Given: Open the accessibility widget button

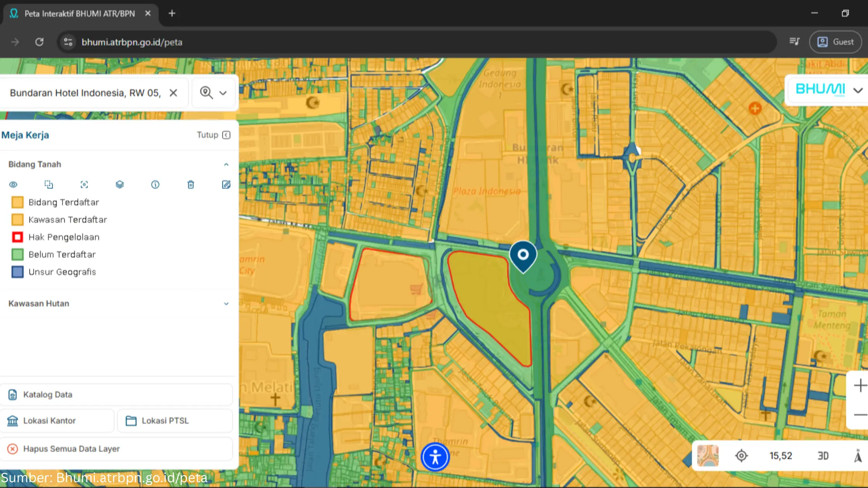Looking at the screenshot, I should coord(435,457).
